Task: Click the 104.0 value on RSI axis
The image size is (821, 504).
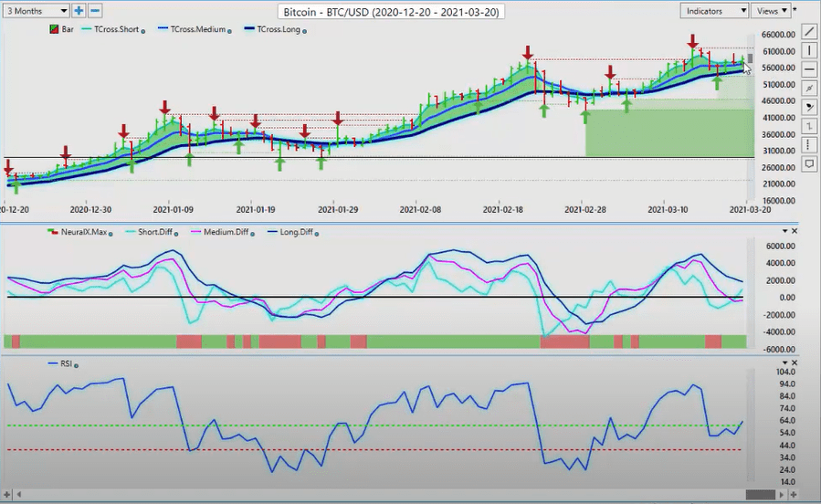Action: 784,373
